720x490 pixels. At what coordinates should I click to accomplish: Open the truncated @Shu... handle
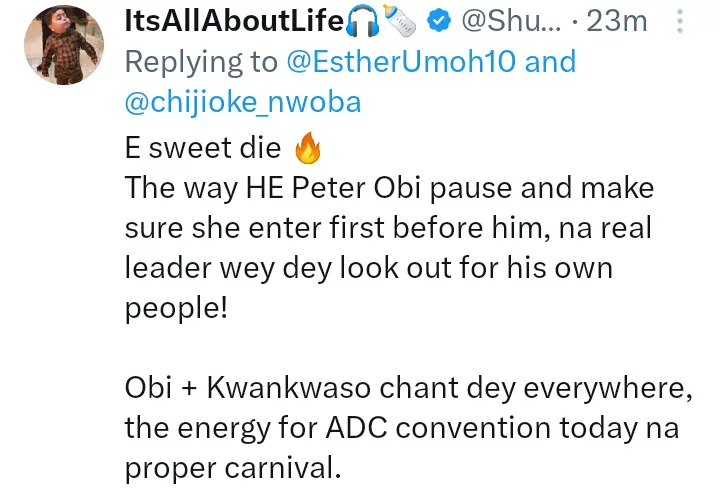tap(506, 20)
